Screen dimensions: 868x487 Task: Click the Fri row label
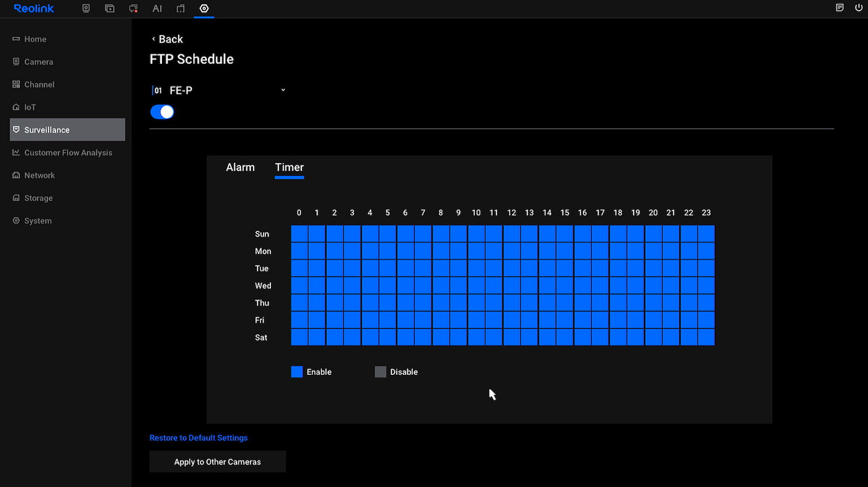259,320
